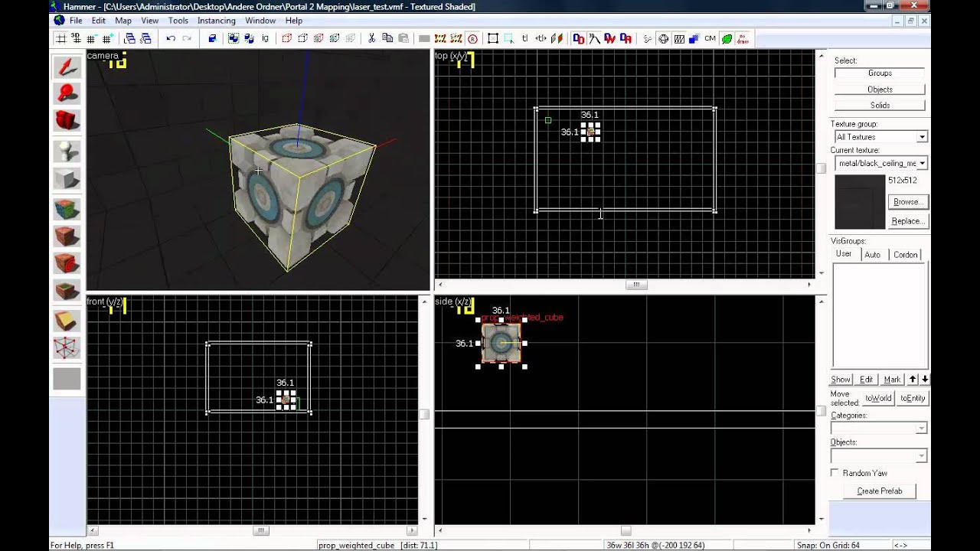Screen dimensions: 980x551
Task: Switch to the VisGroups Auto tab
Action: tap(872, 255)
